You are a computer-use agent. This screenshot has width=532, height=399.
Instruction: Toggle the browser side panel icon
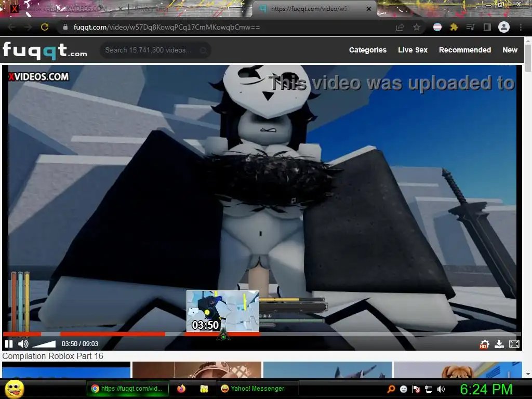click(487, 27)
